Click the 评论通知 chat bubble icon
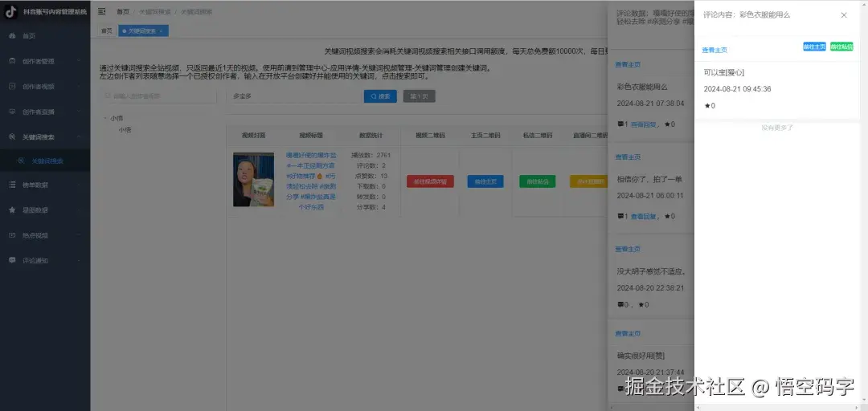This screenshot has width=868, height=411. click(x=12, y=260)
